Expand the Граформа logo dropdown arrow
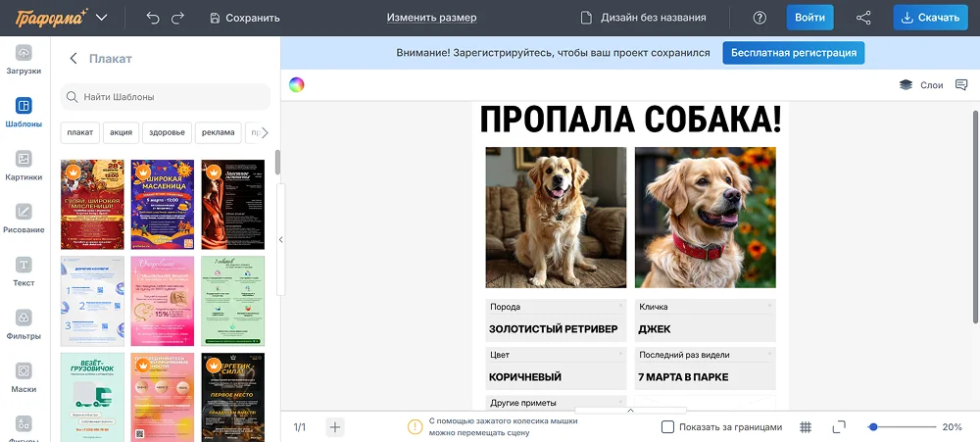Image resolution: width=980 pixels, height=442 pixels. tap(102, 18)
